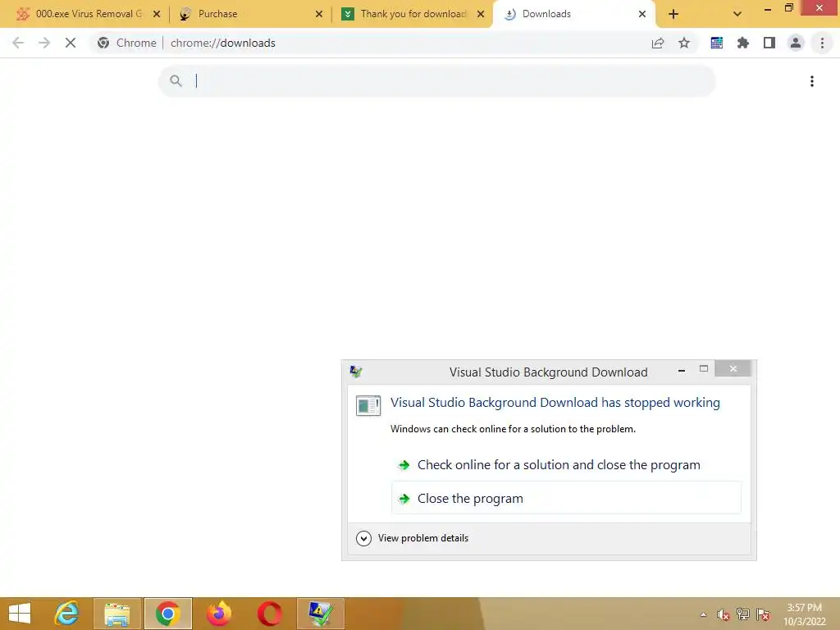Toggle the Chrome side panel
The image size is (840, 630).
tap(769, 43)
